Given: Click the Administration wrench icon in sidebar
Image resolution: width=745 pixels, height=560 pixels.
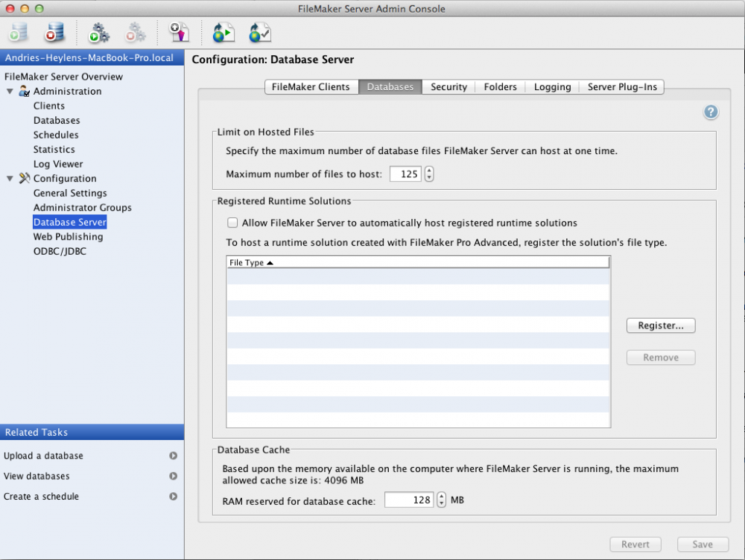Looking at the screenshot, I should (x=24, y=91).
